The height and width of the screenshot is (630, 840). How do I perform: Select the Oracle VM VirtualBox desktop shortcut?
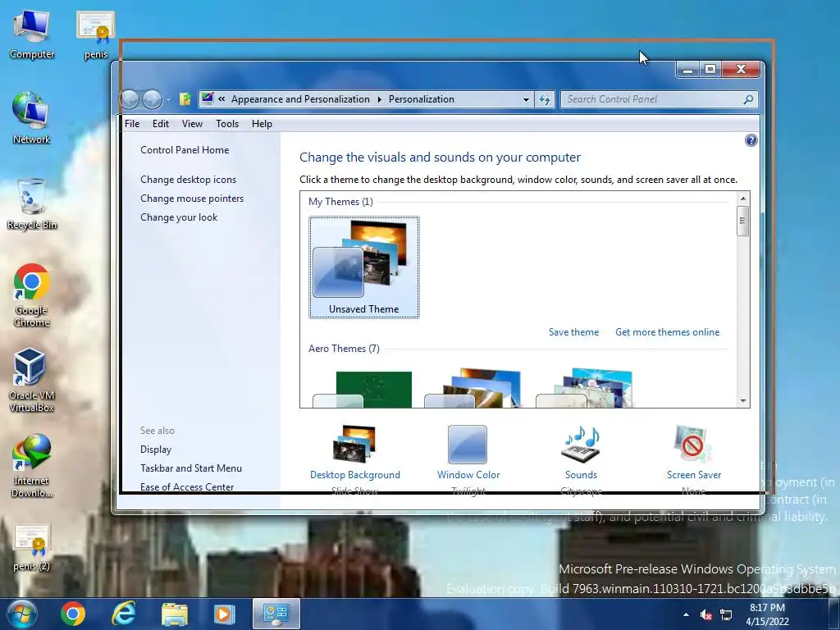[x=32, y=380]
